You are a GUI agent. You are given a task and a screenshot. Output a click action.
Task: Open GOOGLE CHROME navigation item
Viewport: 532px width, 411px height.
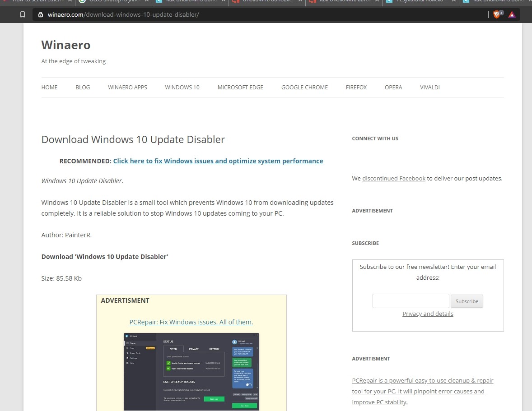point(304,88)
